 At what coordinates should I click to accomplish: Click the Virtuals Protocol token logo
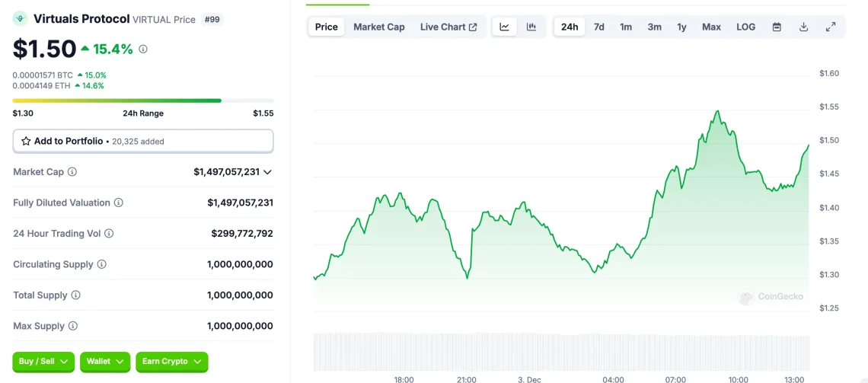click(x=21, y=19)
